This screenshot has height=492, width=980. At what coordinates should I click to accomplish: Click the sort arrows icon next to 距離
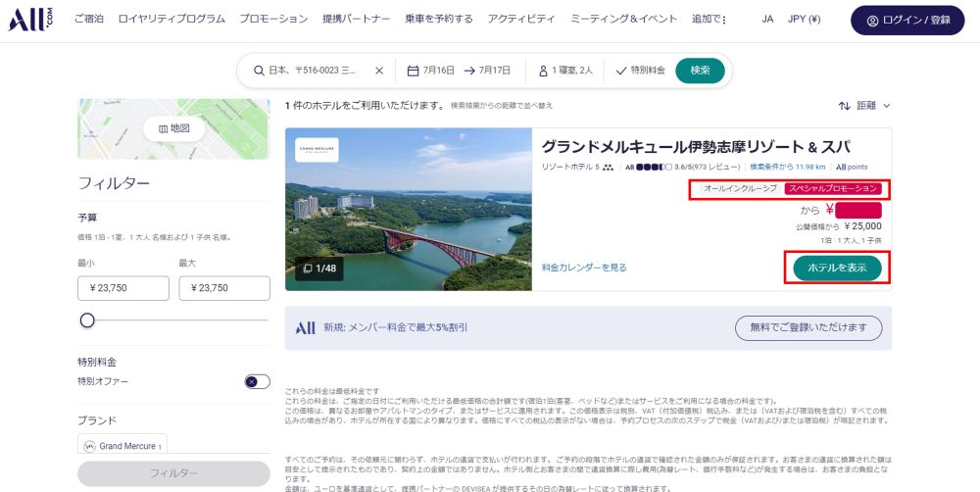tap(845, 106)
